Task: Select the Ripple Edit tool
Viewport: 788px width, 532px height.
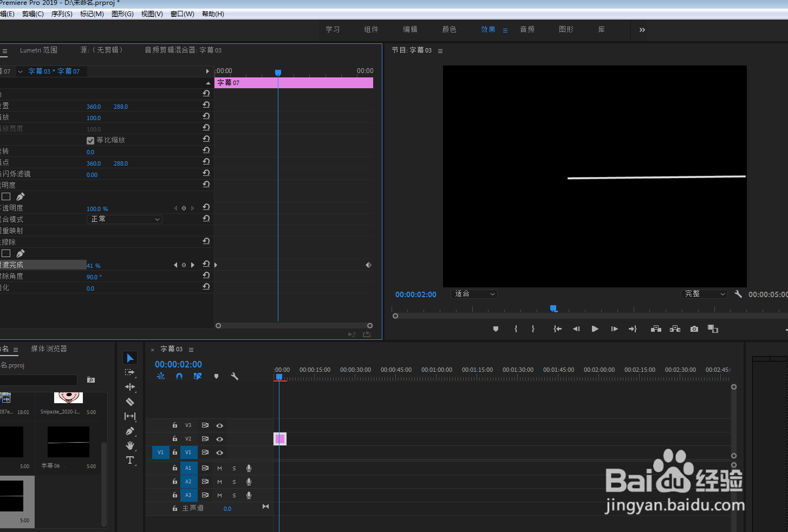Action: pyautogui.click(x=130, y=387)
